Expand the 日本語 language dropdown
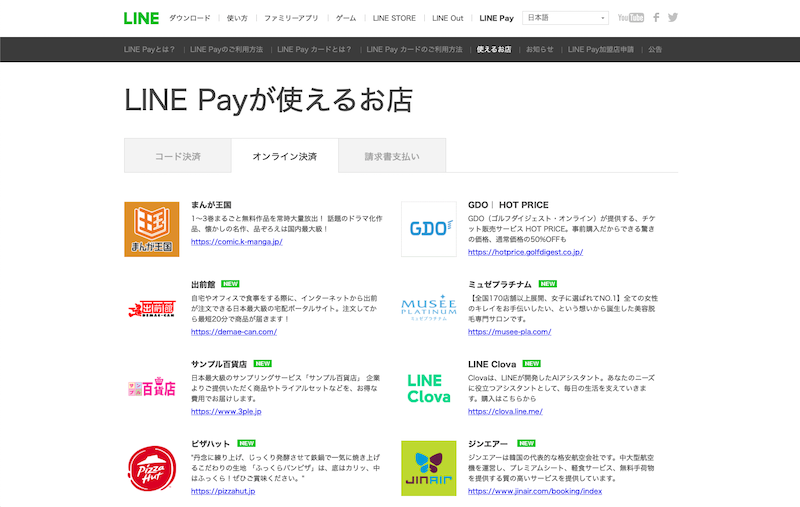The width and height of the screenshot is (800, 507). [x=565, y=18]
